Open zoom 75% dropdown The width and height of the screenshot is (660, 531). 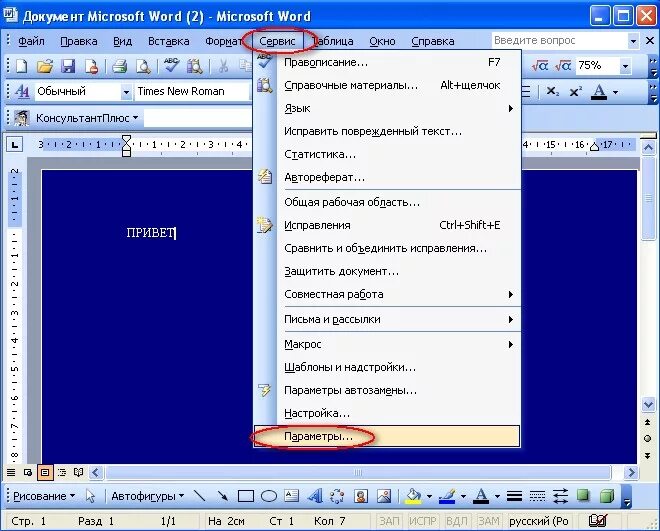[x=625, y=66]
